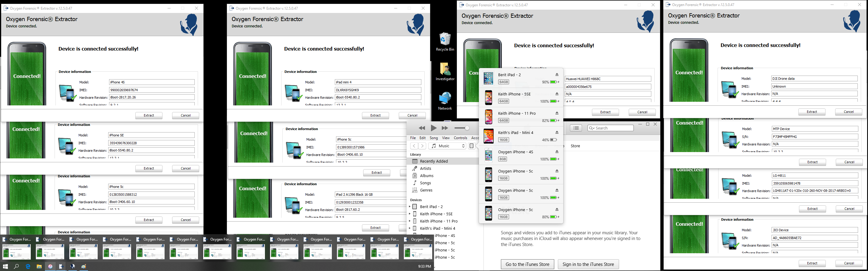Click iTunes play button
Image resolution: width=868 pixels, height=271 pixels.
[434, 128]
